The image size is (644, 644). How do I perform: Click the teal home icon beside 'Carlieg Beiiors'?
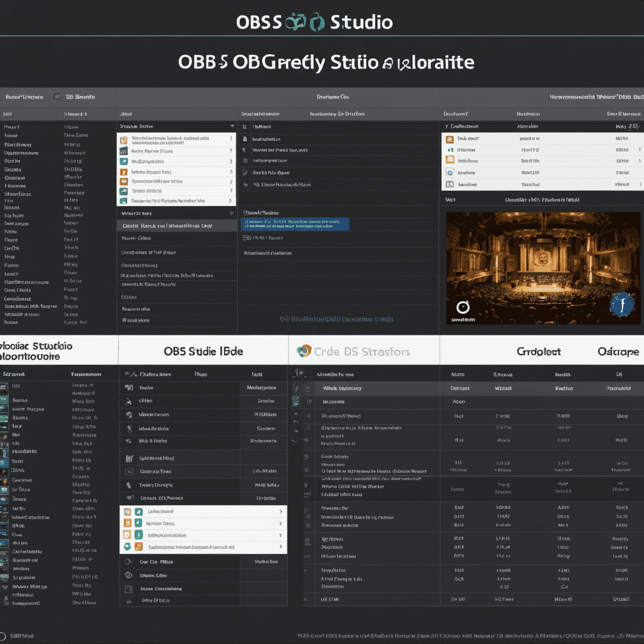tap(138, 512)
